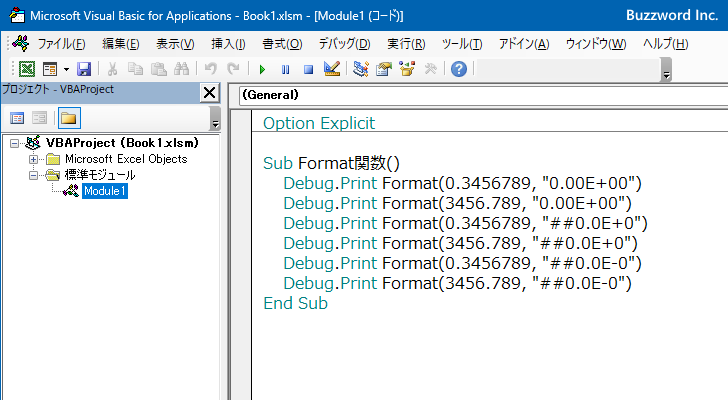Screen dimensions: 728x400
Task: Select Microsoft Excel Objects folder
Action: (x=126, y=159)
